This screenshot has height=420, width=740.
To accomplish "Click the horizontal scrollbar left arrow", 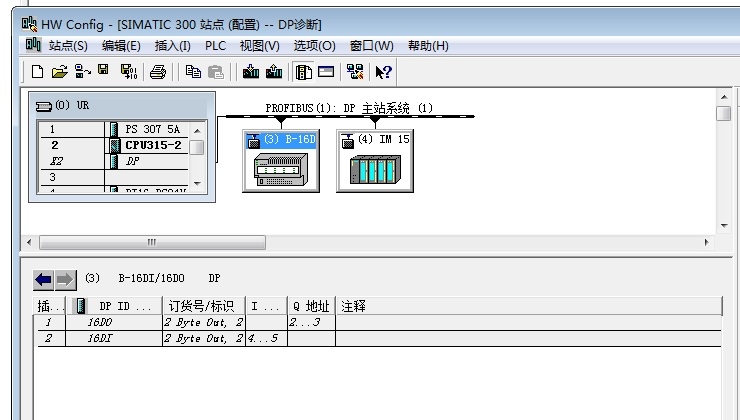I will [x=29, y=243].
